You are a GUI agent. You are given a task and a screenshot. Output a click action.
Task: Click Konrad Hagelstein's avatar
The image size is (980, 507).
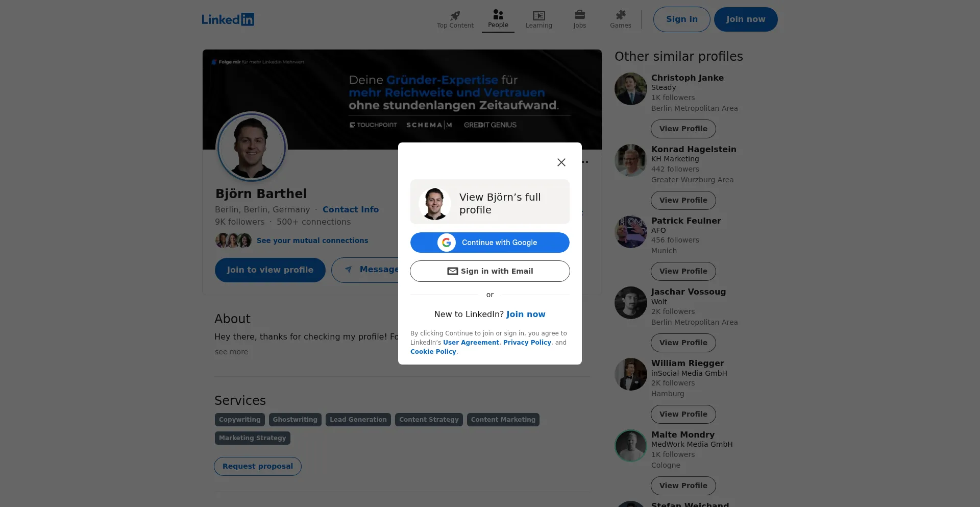(x=631, y=160)
